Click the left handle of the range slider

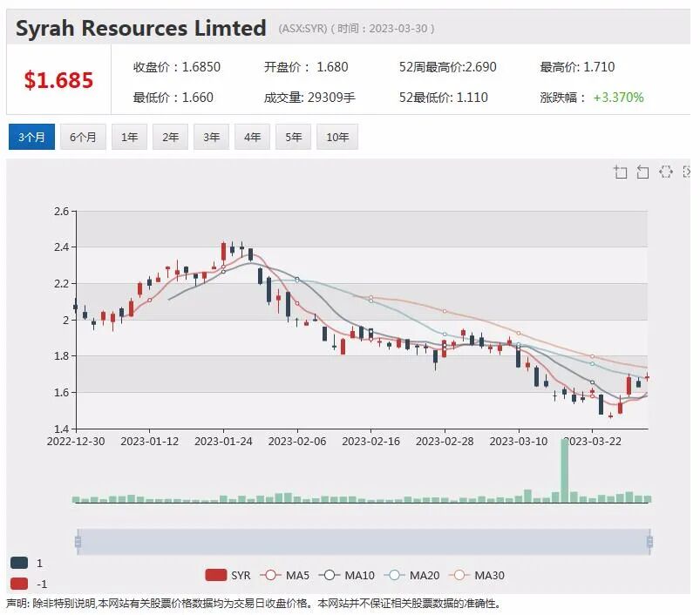78,542
